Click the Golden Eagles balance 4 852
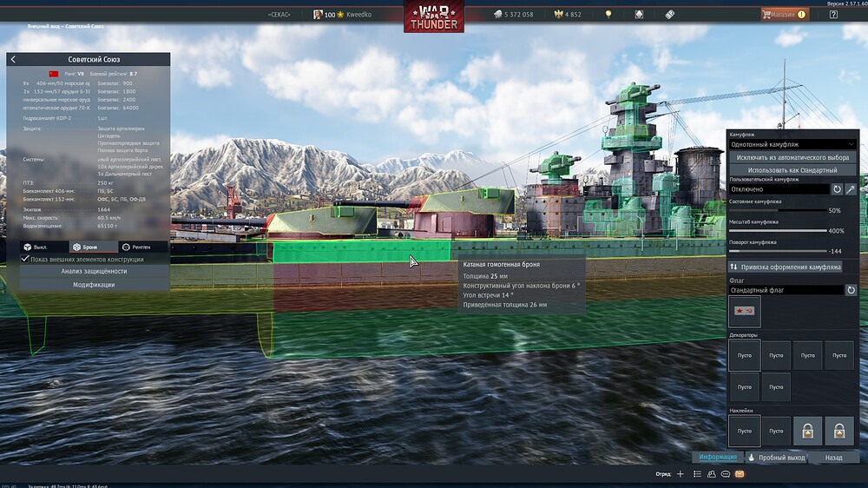 [568, 15]
